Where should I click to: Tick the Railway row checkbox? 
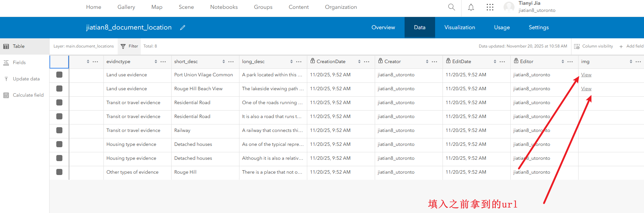point(59,130)
